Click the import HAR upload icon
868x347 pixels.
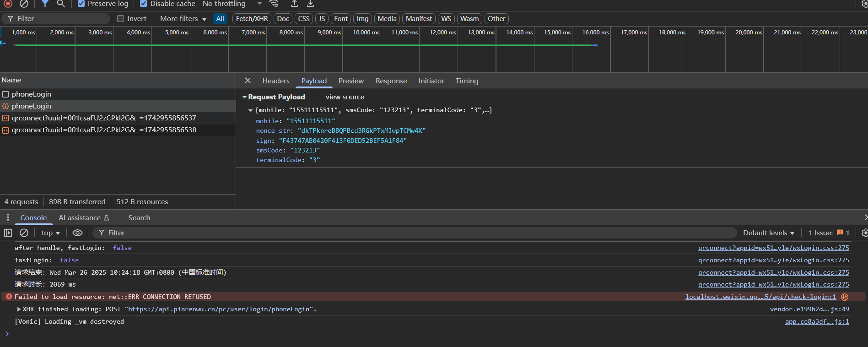pyautogui.click(x=294, y=4)
